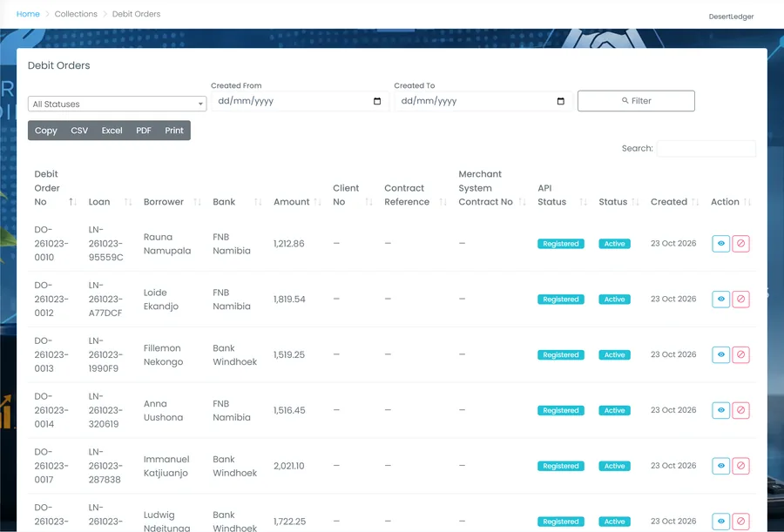The width and height of the screenshot is (784, 532).
Task: Click Debit Orders page heading
Action: 59,65
